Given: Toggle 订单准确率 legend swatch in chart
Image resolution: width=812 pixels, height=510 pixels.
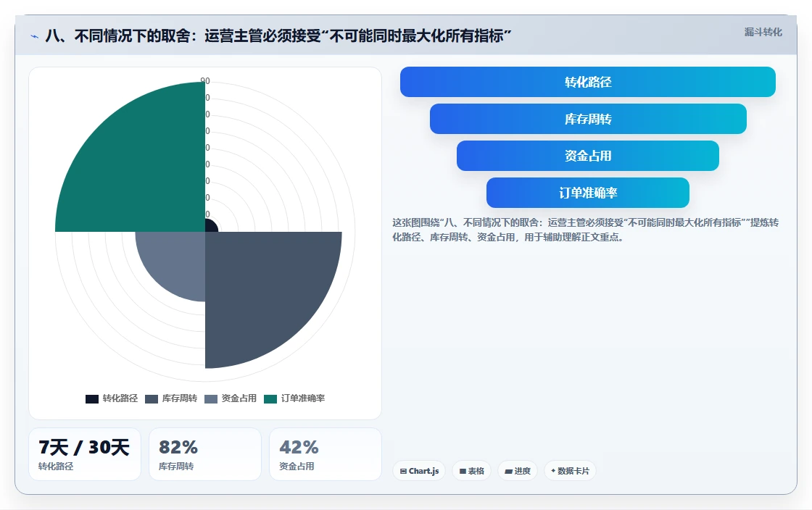Looking at the screenshot, I should [270, 398].
